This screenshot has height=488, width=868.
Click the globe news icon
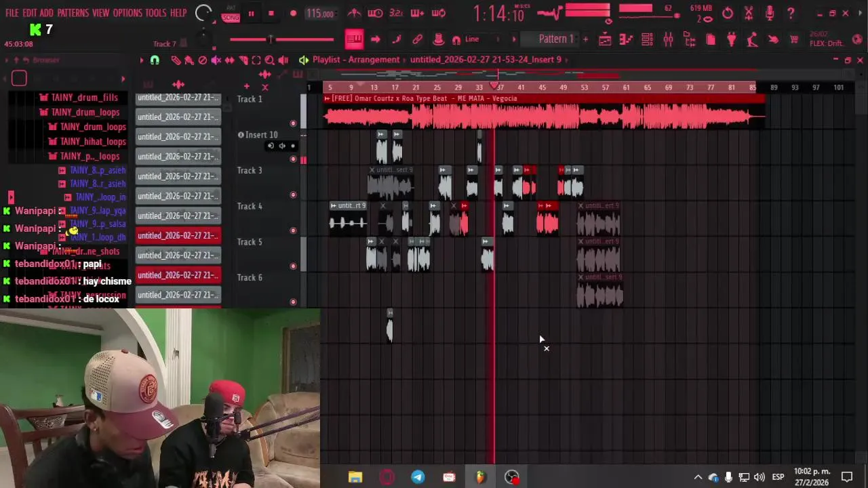859,39
